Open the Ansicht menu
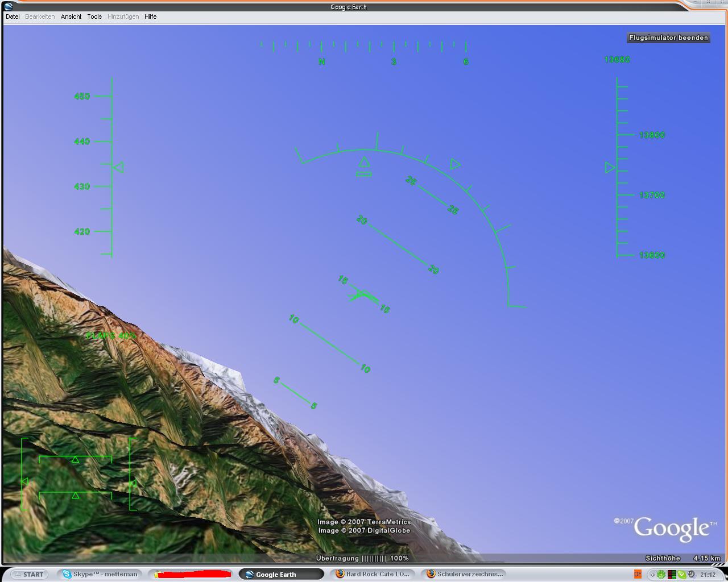The image size is (728, 582). click(x=71, y=16)
